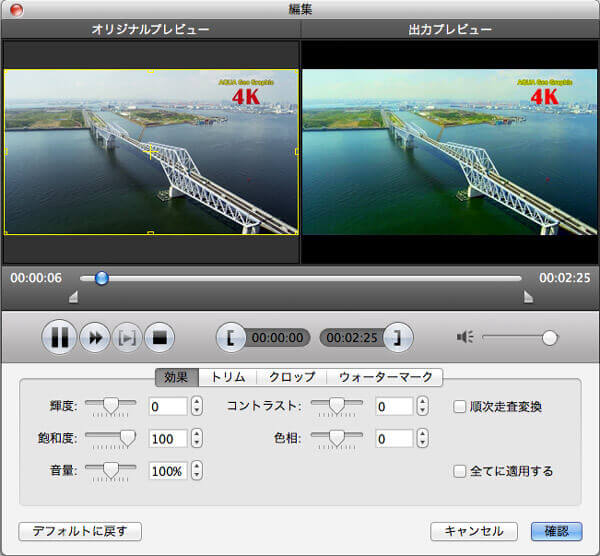Click the output preview video image
This screenshot has width=600, height=556.
450,152
